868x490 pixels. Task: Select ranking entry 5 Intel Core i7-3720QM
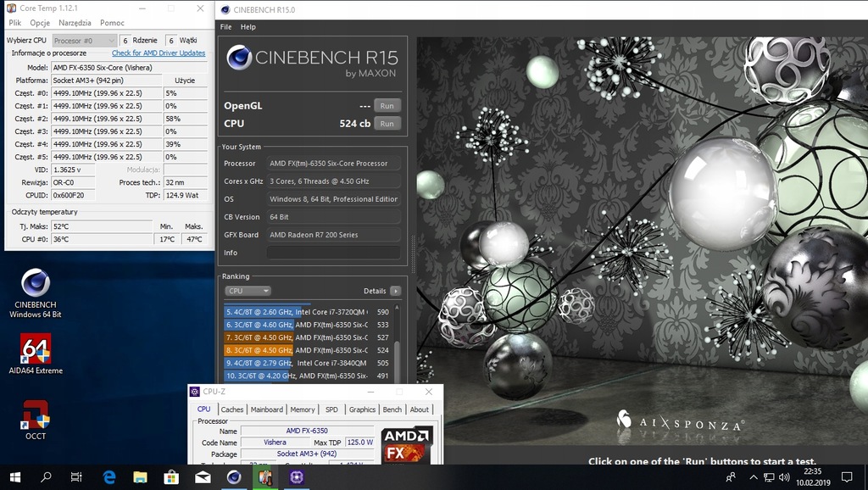pos(307,312)
